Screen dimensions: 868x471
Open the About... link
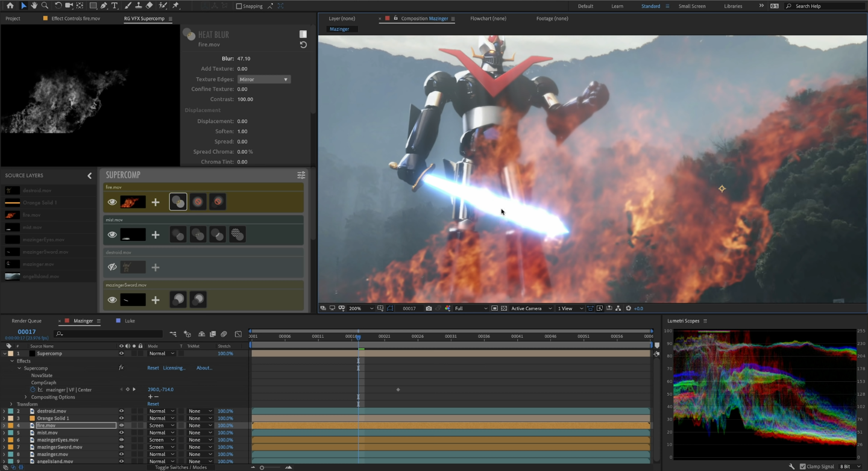[204, 368]
